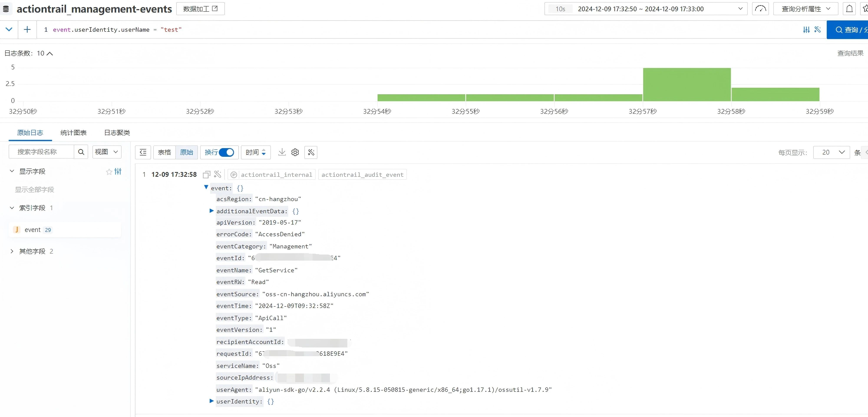Click the dashboard gauge icon

click(760, 9)
